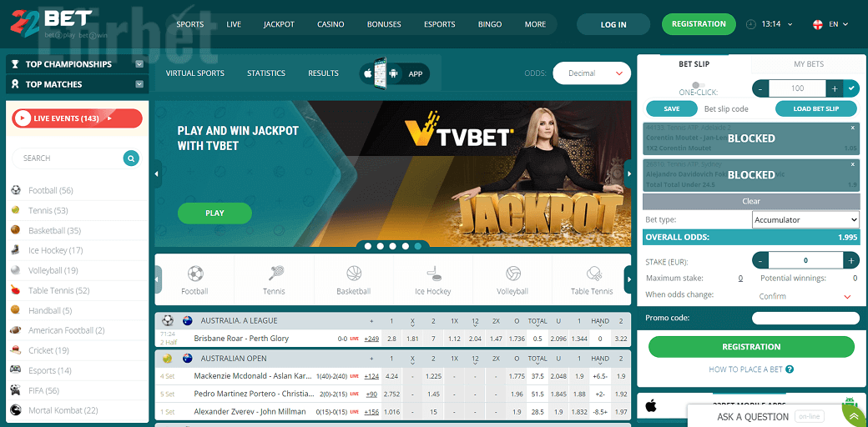
Task: Click the Esports gamepad sidebar icon
Action: click(16, 370)
